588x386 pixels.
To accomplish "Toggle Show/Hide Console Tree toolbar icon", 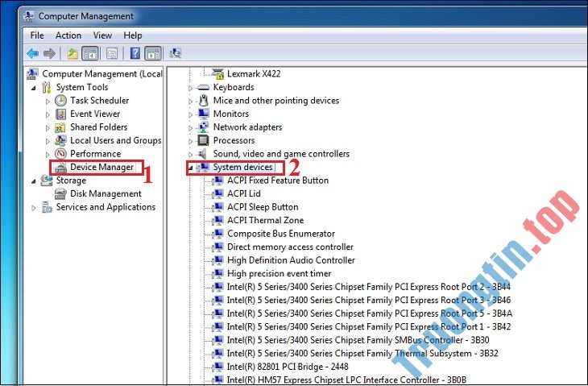I will pos(90,53).
